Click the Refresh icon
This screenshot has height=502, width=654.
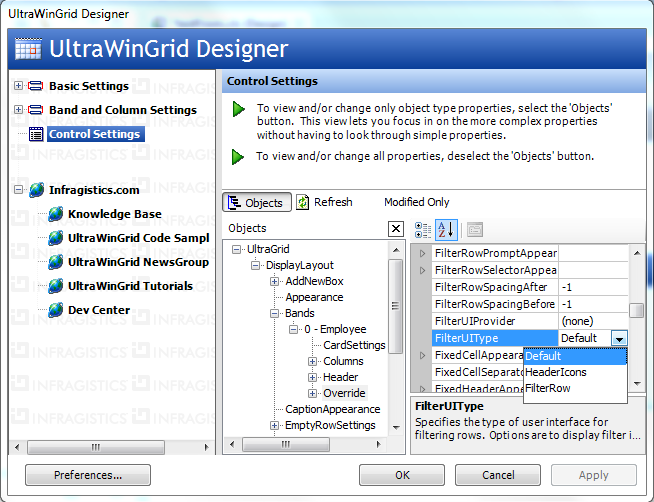(x=302, y=202)
